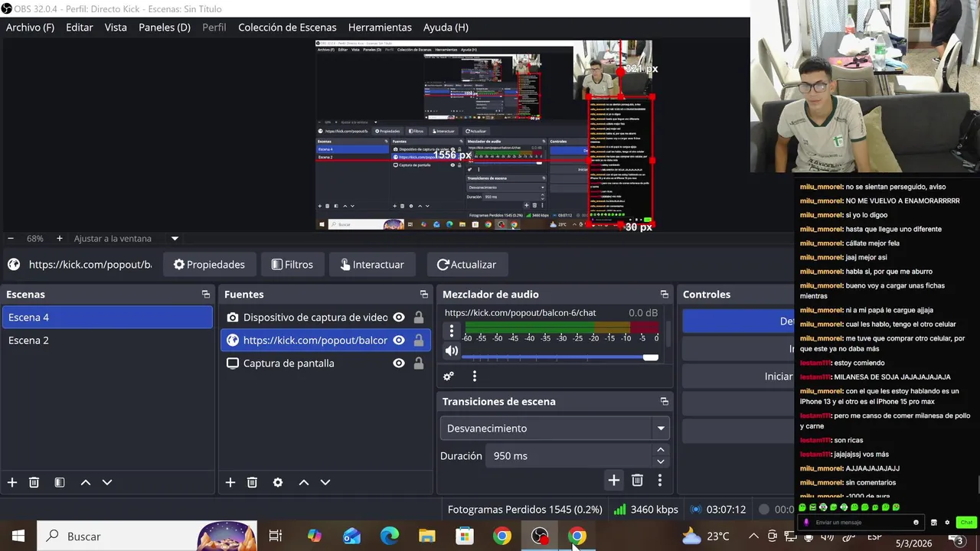Toggle lock on Captura de pantalla source

(x=419, y=363)
